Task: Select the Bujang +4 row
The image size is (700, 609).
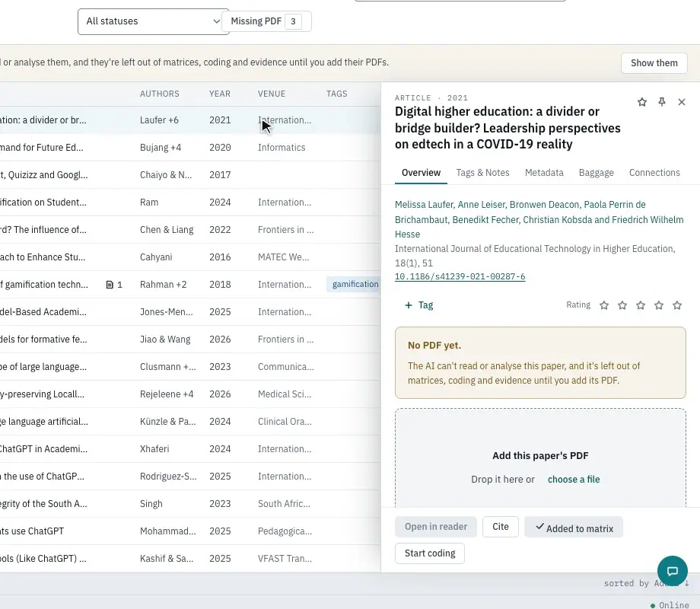Action: (190, 148)
